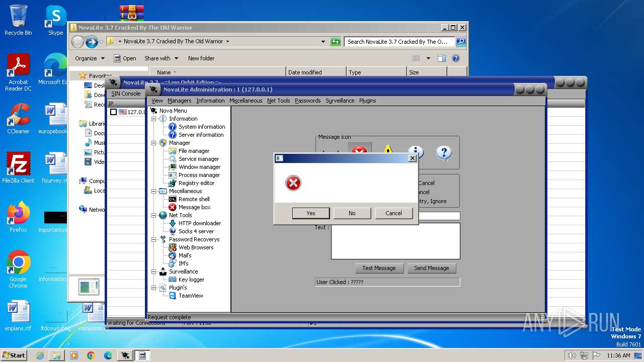
Task: Choose the question mark message icon
Action: click(444, 153)
